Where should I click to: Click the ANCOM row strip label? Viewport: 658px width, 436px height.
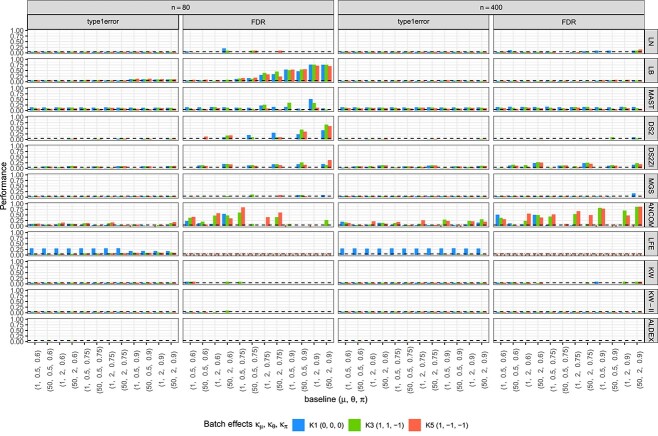pos(650,214)
